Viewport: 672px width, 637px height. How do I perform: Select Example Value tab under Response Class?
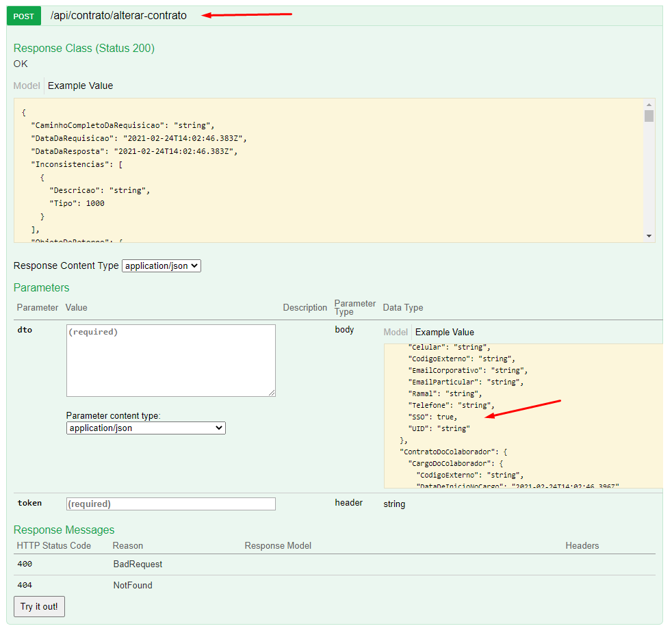coord(80,86)
